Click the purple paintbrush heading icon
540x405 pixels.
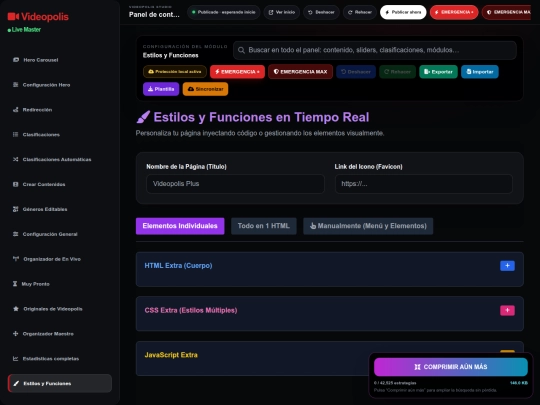pyautogui.click(x=143, y=117)
